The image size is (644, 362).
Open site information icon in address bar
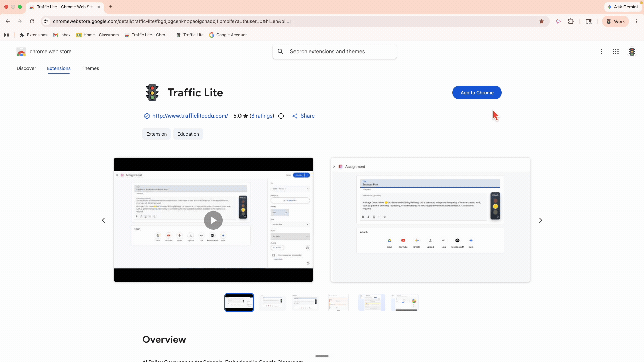(x=46, y=21)
